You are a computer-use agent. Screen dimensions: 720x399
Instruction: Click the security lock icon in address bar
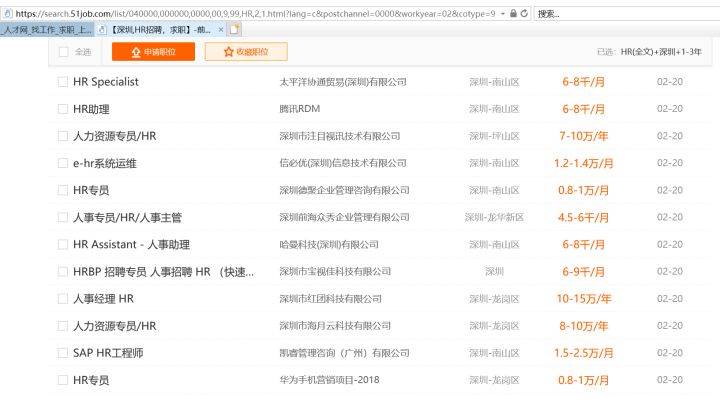pos(513,13)
